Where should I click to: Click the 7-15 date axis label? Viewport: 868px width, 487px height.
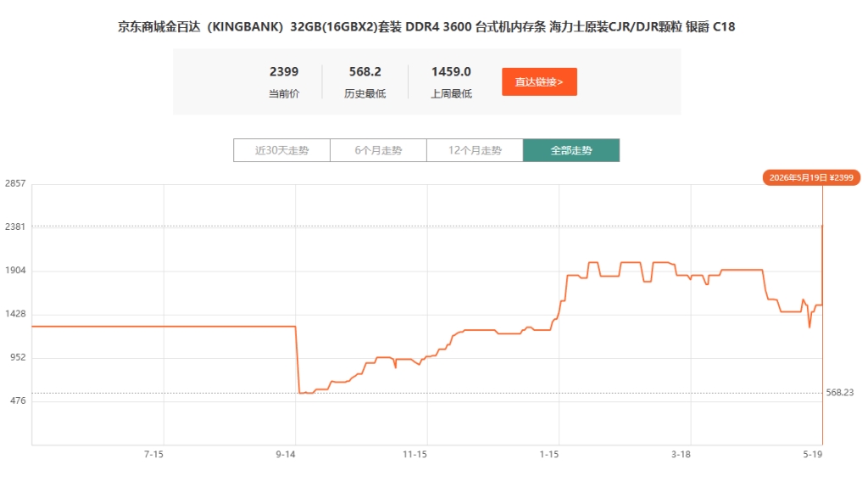tap(154, 454)
